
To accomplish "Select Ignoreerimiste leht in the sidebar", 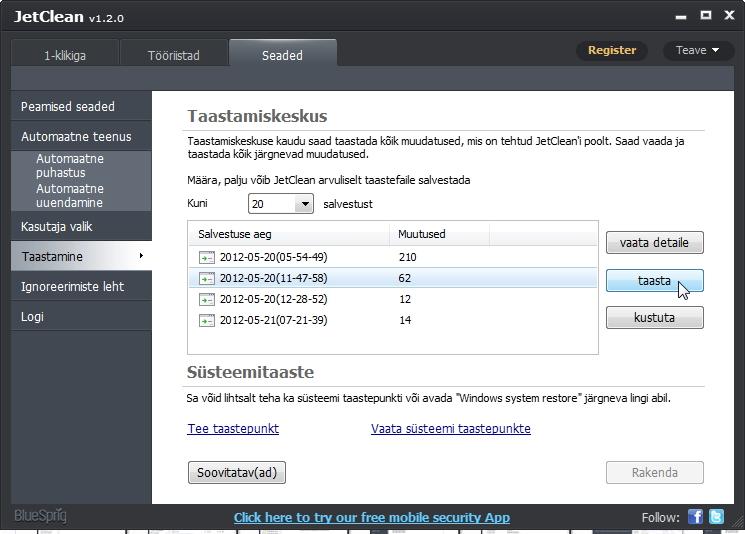I will coord(73,287).
